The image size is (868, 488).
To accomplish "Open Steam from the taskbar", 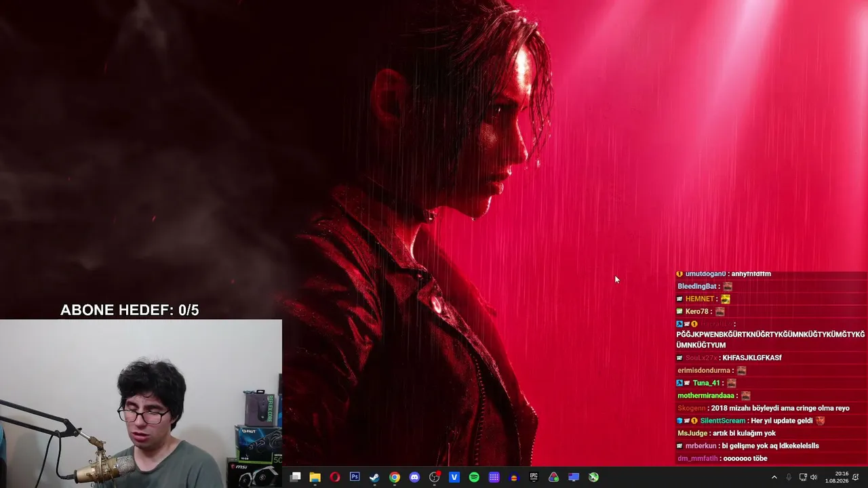I will tap(374, 477).
